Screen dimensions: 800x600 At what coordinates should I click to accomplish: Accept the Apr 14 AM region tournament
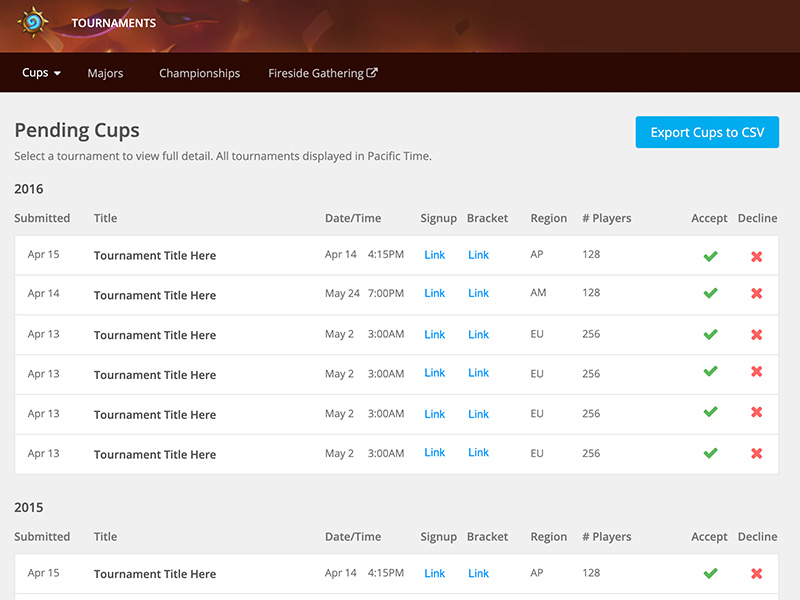coord(710,294)
